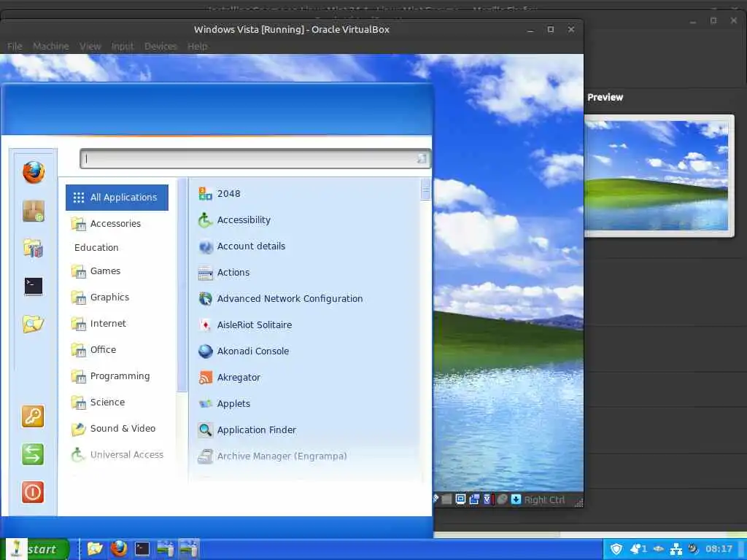This screenshot has width=747, height=560.
Task: Open Firefox from the taskbar
Action: pos(119,549)
